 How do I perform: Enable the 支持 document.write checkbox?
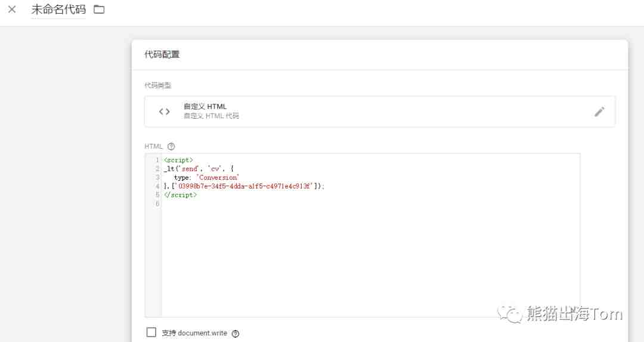coord(151,332)
